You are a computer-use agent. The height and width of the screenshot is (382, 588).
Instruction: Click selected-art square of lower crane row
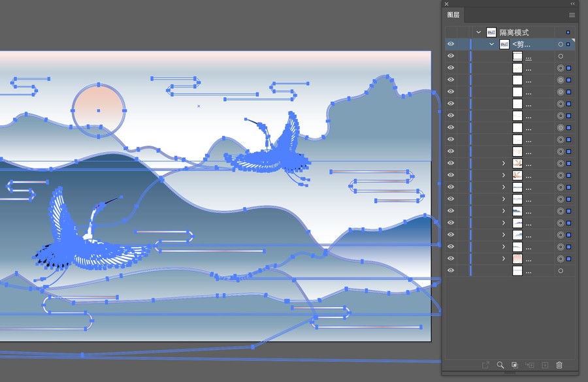point(569,176)
